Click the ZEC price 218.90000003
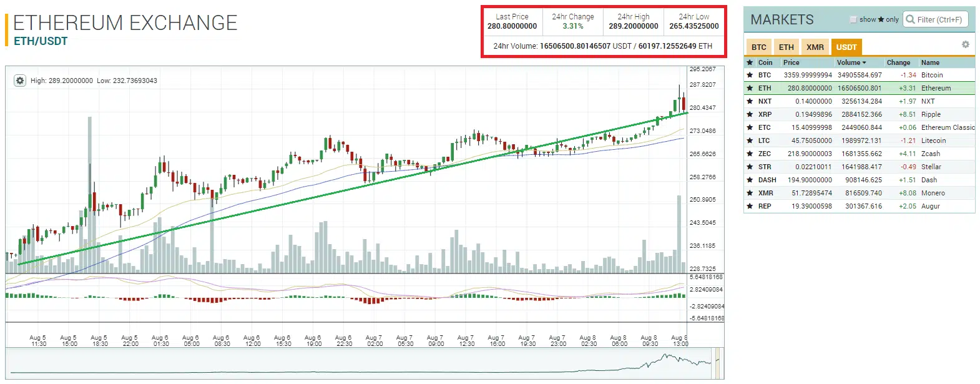The image size is (980, 384). (x=810, y=154)
